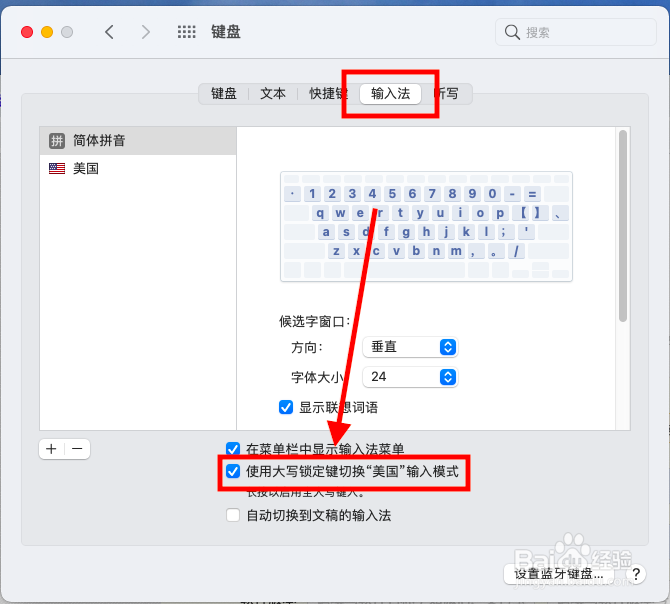Select 简体拼音 input source
This screenshot has width=670, height=604.
[138, 141]
